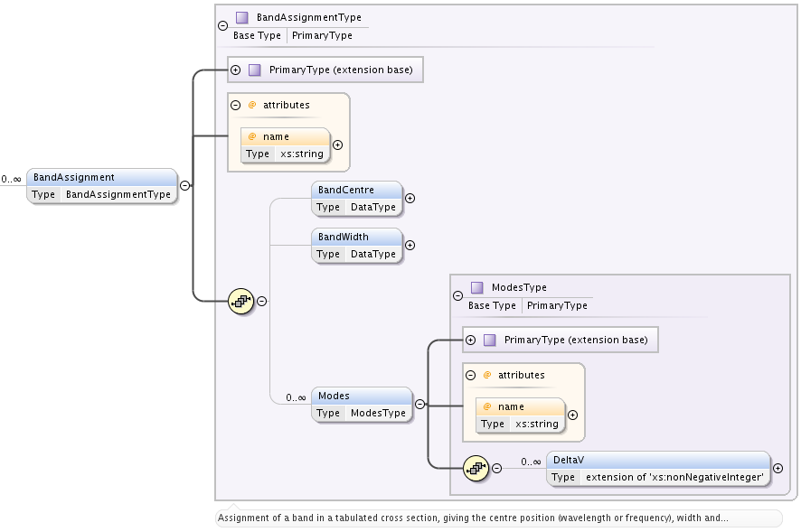Collapse the ModesType complex type box
This screenshot has width=801, height=532.
(x=457, y=295)
